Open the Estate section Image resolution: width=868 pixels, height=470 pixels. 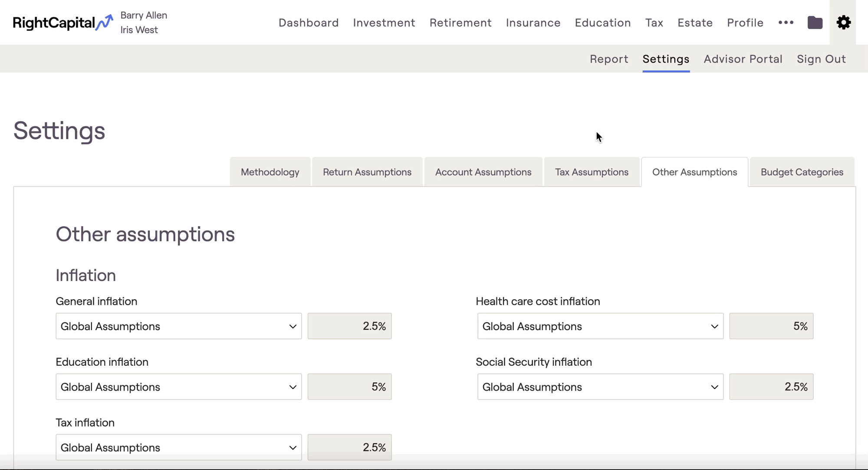pos(695,23)
